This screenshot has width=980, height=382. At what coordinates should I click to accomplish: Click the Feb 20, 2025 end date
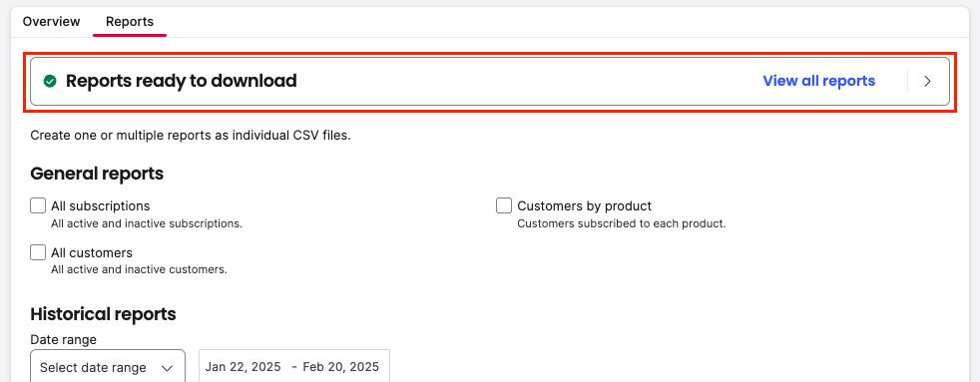pyautogui.click(x=340, y=367)
